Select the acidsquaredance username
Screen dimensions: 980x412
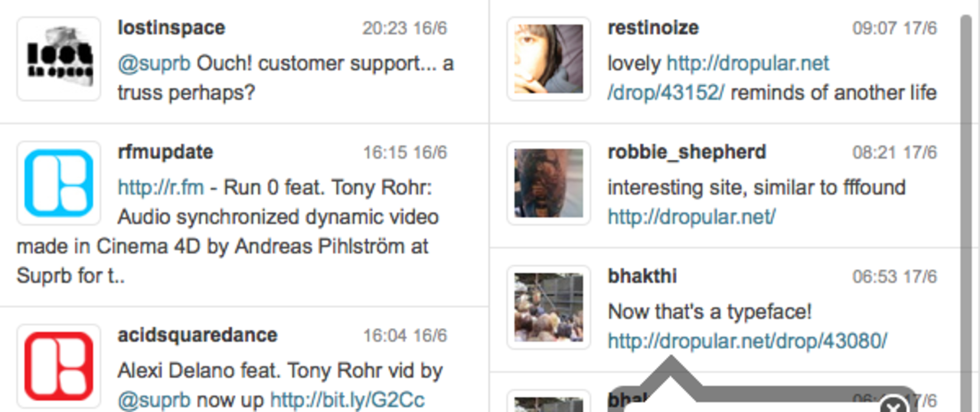(198, 335)
